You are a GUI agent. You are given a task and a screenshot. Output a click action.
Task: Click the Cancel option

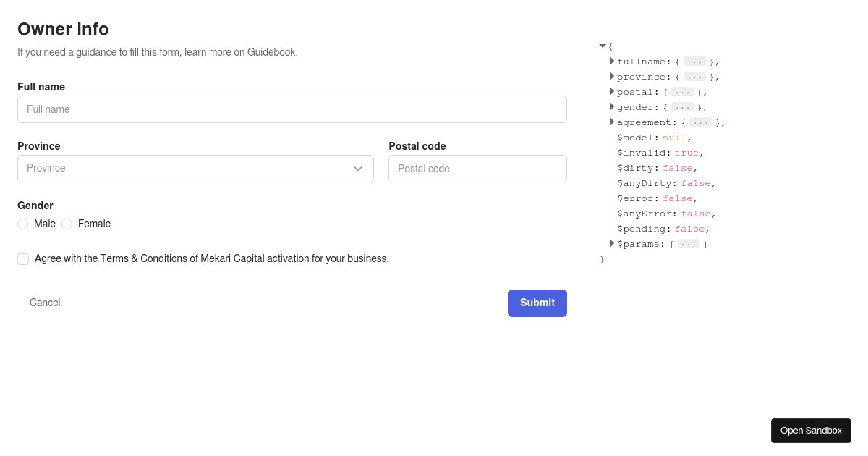pyautogui.click(x=44, y=303)
